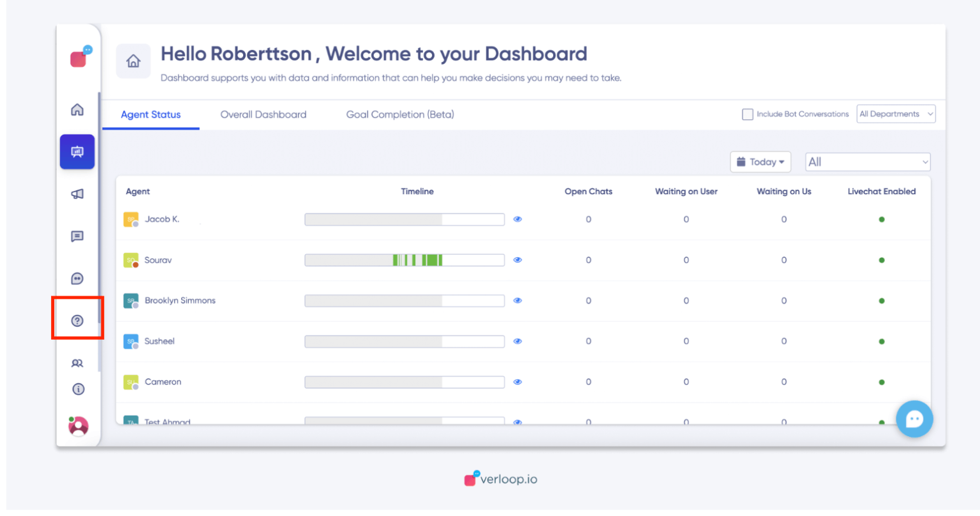This screenshot has width=980, height=516.
Task: Click agent name Brooklyn Simmons
Action: (180, 301)
